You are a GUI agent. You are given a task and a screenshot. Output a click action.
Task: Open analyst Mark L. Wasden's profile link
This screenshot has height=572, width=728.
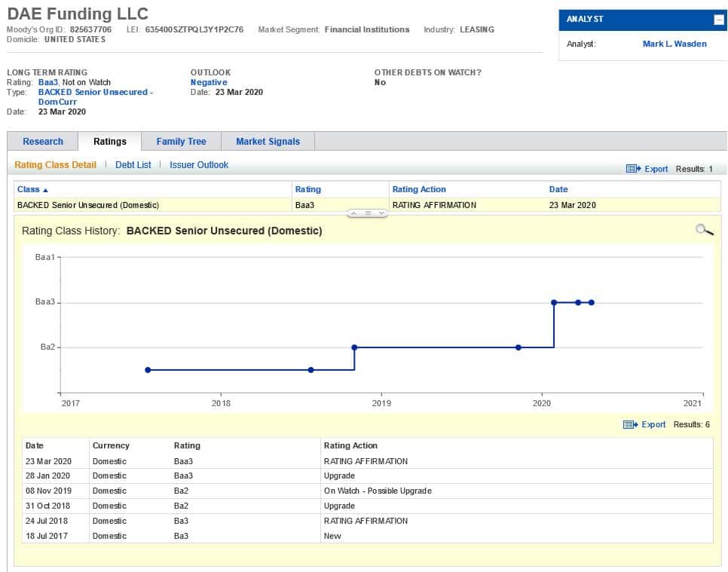point(674,44)
